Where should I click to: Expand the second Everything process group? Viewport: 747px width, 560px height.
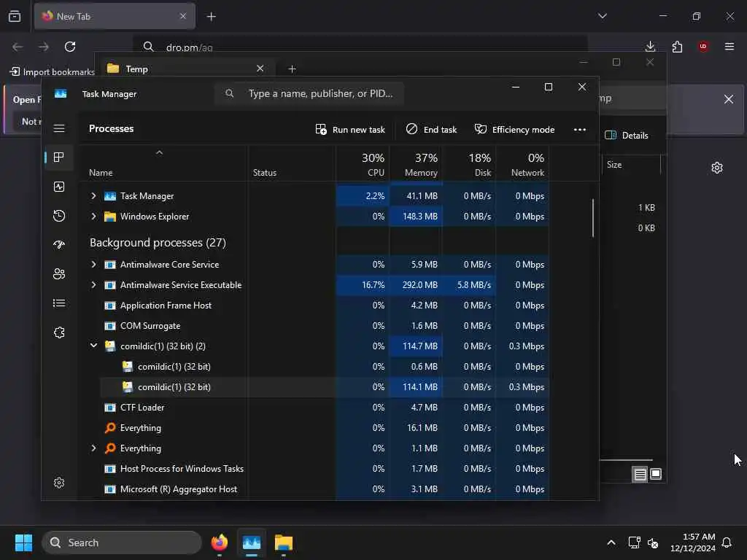(94, 448)
